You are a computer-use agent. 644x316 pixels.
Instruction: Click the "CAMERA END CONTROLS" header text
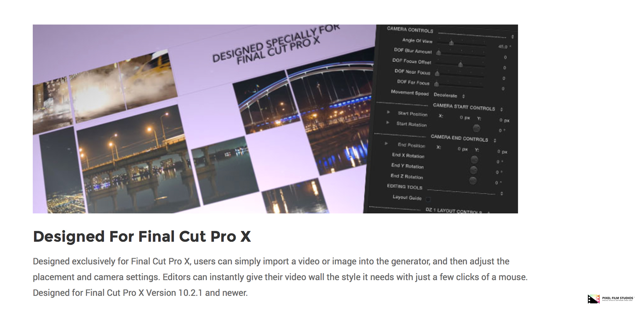tap(459, 138)
